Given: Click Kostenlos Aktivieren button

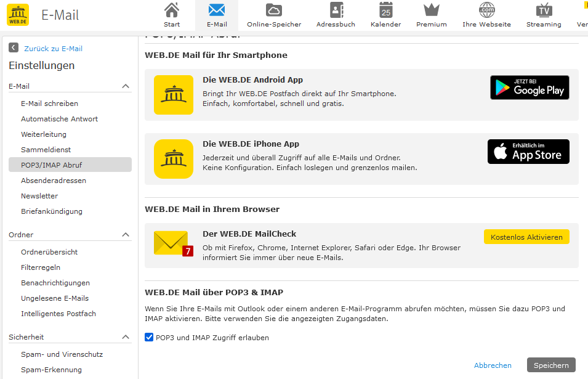Looking at the screenshot, I should [x=526, y=237].
